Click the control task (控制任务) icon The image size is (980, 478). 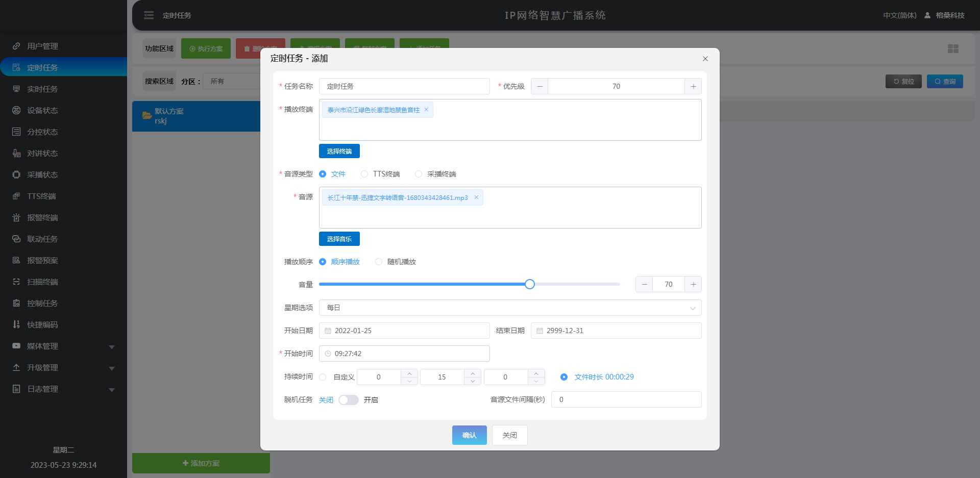[16, 303]
